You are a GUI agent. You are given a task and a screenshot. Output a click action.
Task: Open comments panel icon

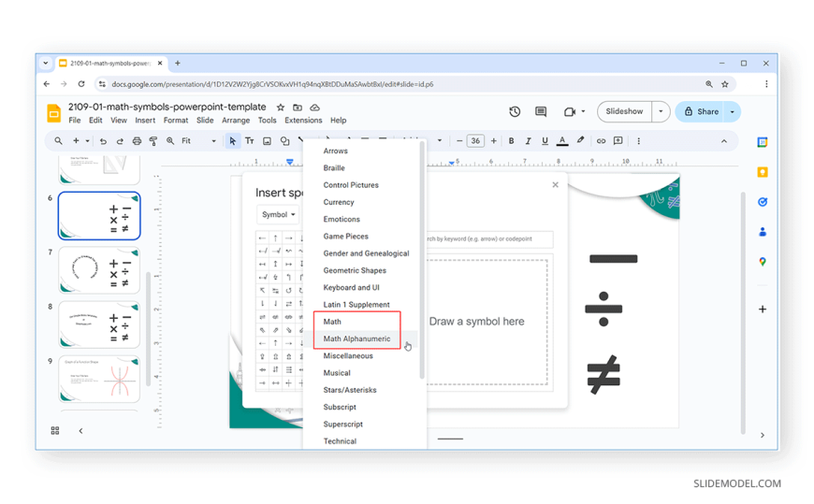click(541, 111)
